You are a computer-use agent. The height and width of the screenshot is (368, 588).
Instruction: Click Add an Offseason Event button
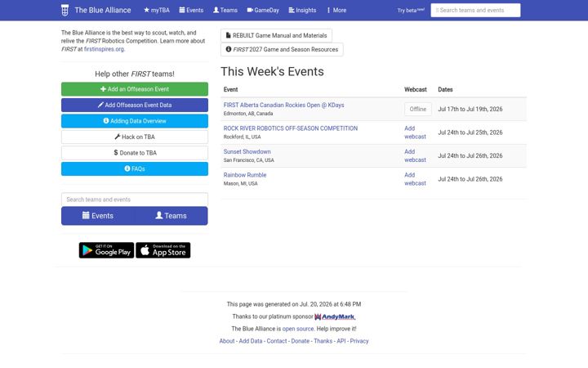click(135, 89)
